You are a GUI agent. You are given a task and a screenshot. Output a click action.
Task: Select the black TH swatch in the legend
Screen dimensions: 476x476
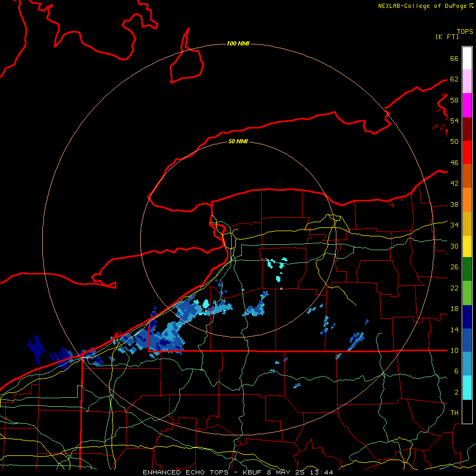coord(467,411)
